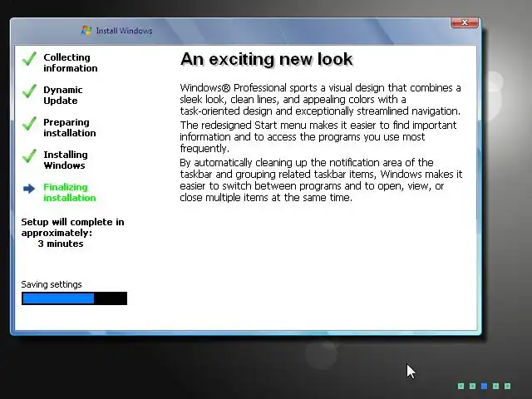Screen dimensions: 532x399
Task: Click the first green page indicator square
Action: tap(461, 386)
